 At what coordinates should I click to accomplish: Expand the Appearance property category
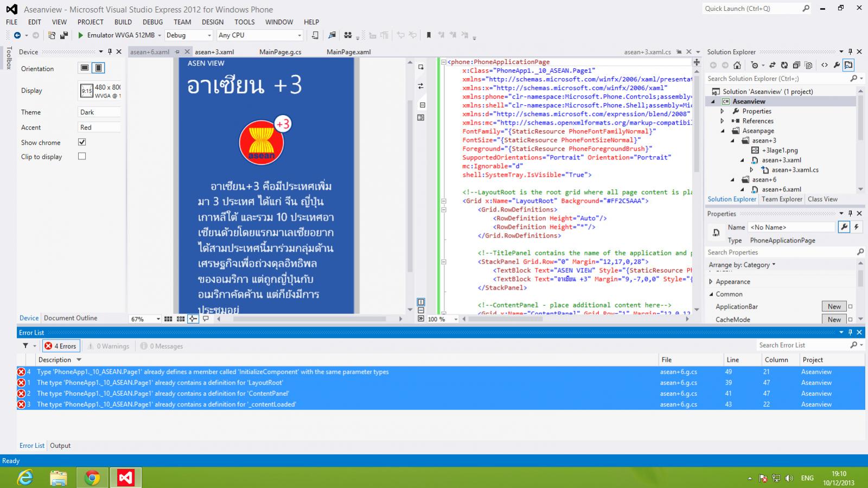711,281
